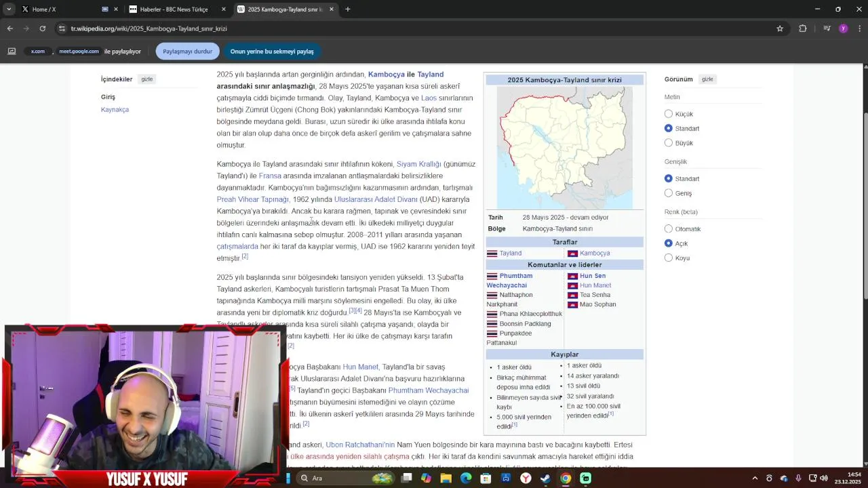
Task: Select Standart text size option
Action: point(669,128)
